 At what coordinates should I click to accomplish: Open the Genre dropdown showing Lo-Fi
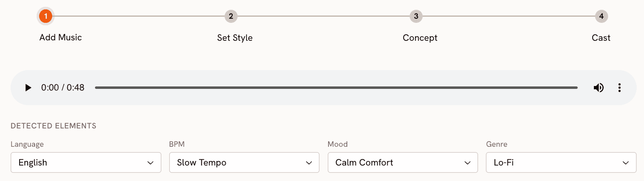tap(561, 163)
